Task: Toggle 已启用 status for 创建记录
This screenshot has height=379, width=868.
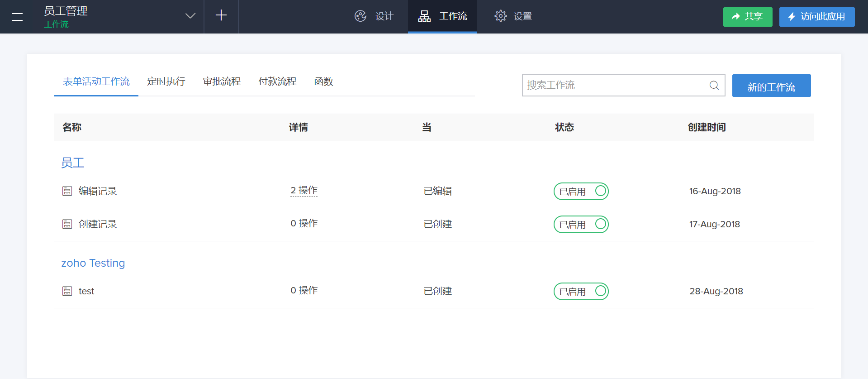Action: 581,224
